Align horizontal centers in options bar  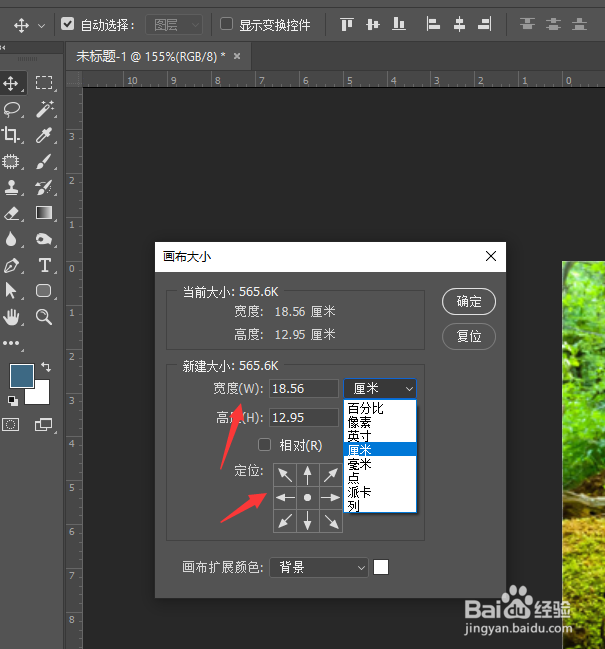(x=459, y=24)
